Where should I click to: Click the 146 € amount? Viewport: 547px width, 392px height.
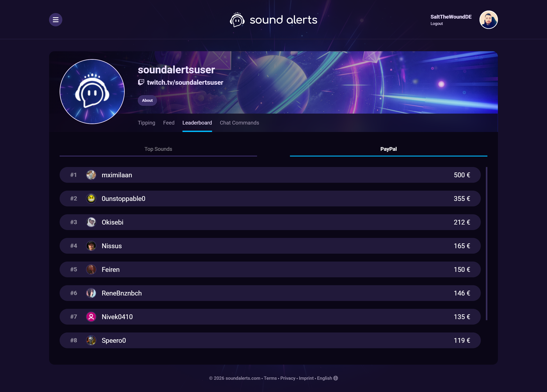tap(462, 293)
